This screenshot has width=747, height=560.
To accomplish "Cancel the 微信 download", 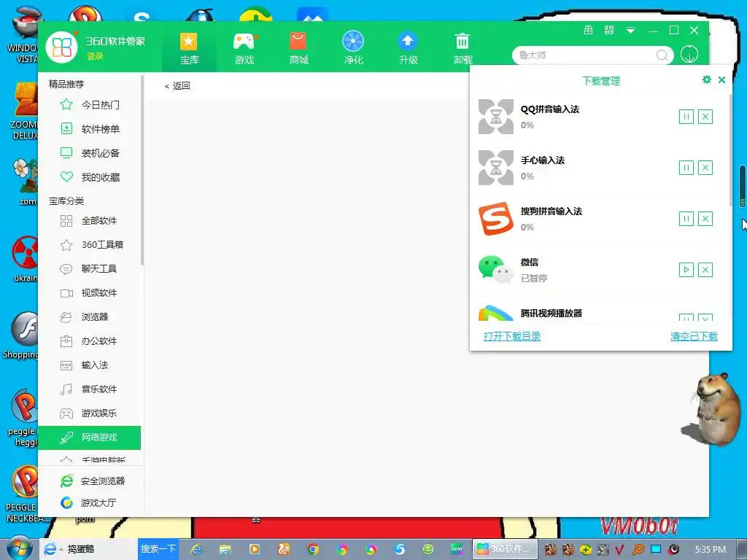I will [x=705, y=270].
